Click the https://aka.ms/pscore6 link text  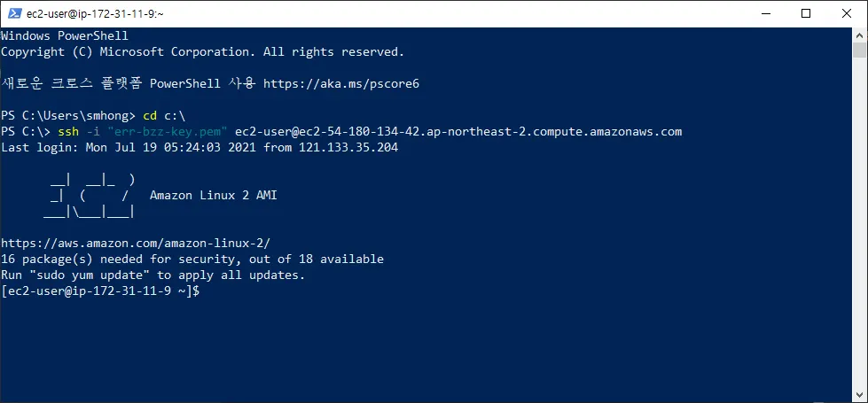(x=341, y=83)
